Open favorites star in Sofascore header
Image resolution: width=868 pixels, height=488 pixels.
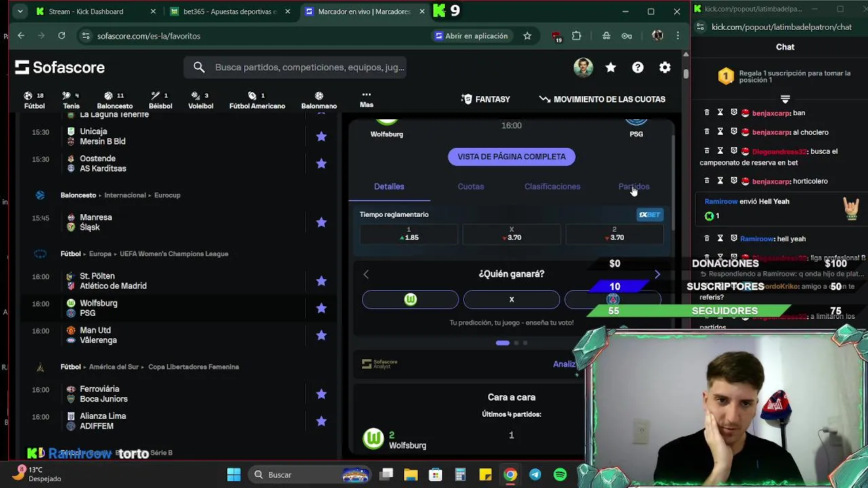(x=611, y=67)
